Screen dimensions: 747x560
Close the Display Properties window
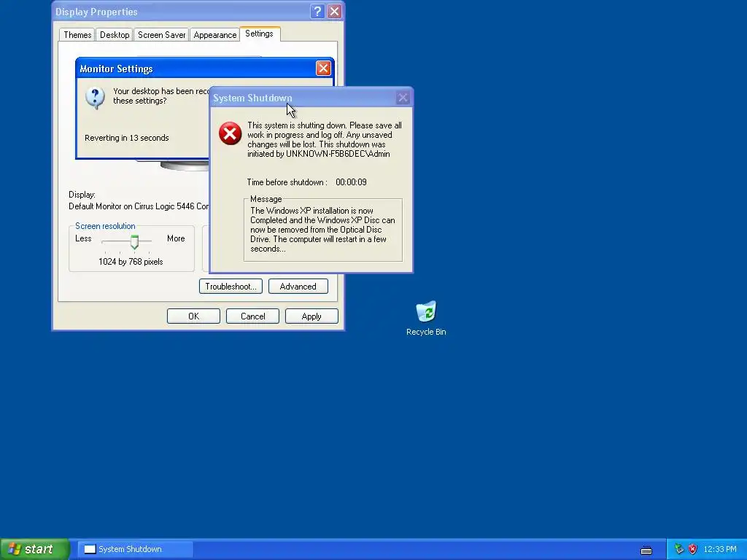point(334,12)
